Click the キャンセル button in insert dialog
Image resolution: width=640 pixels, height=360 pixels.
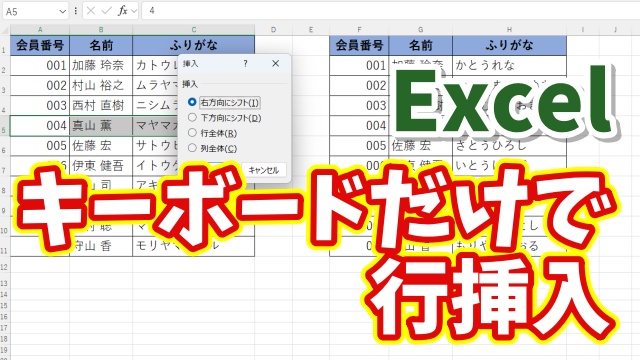tap(264, 170)
